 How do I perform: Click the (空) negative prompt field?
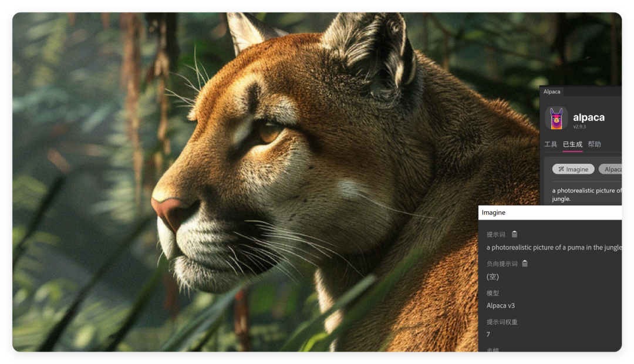tap(492, 277)
